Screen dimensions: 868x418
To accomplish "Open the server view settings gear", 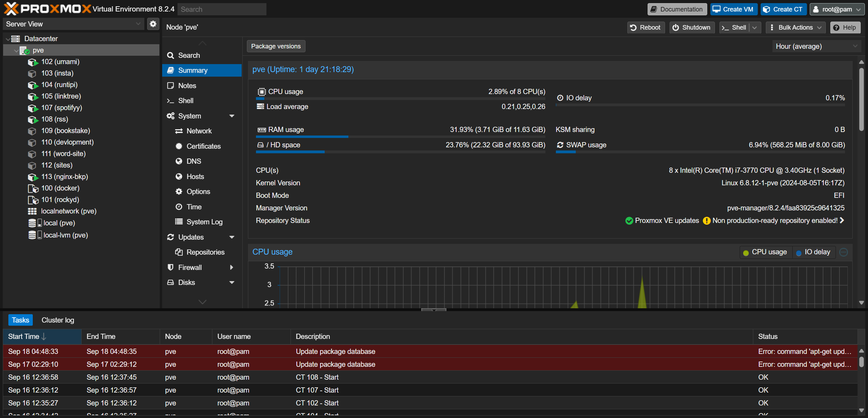I will coord(153,24).
